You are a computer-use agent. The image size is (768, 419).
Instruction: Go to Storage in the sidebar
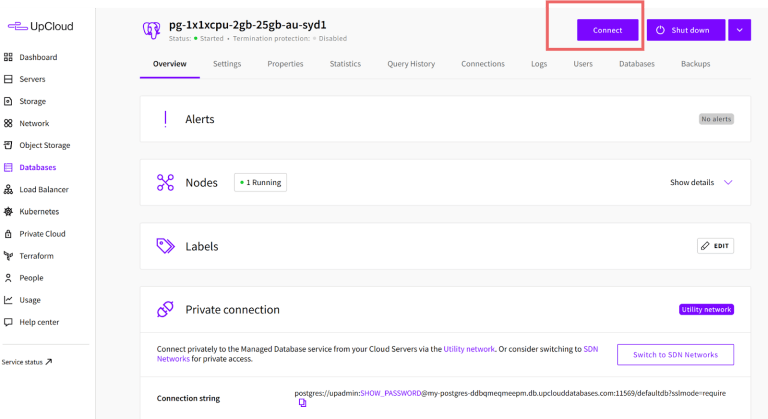32,101
